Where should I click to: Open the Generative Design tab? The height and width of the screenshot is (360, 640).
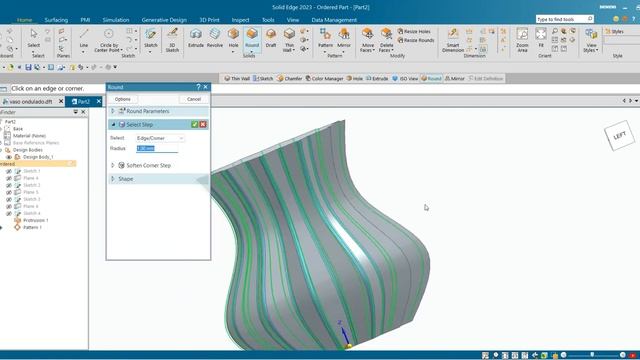[x=164, y=20]
